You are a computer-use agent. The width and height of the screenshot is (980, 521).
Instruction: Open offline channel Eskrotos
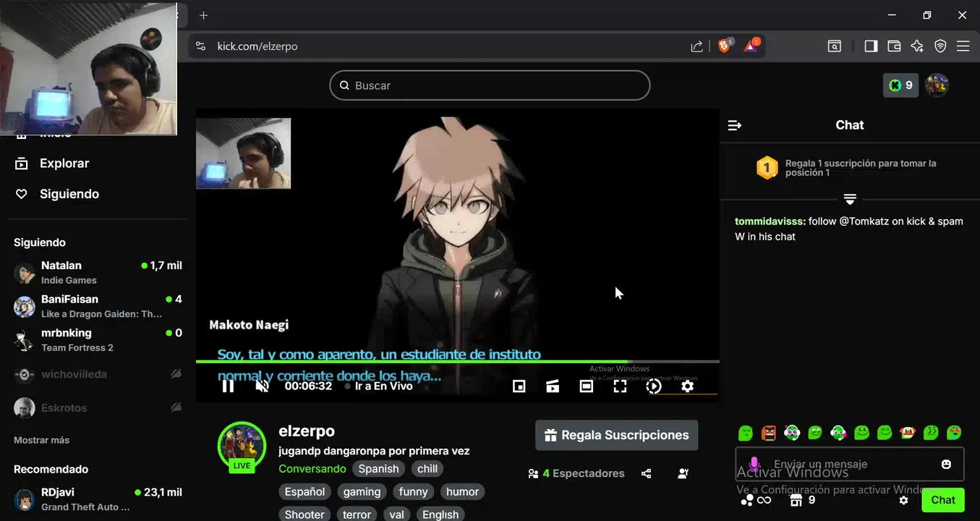click(x=98, y=408)
